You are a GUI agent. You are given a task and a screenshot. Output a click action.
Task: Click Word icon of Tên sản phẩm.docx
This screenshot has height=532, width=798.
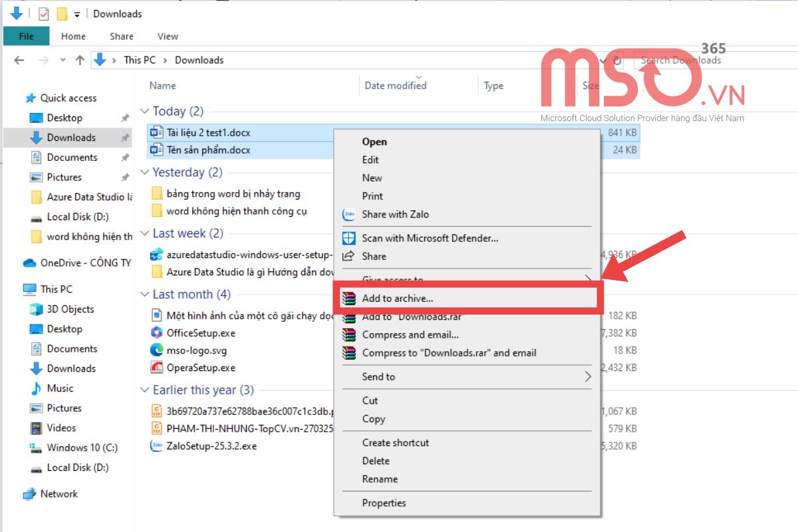(156, 150)
